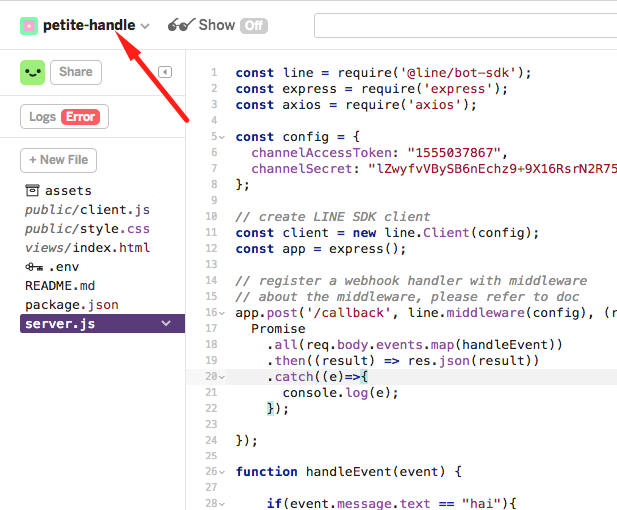Click the key icon beside .env

pyautogui.click(x=34, y=267)
